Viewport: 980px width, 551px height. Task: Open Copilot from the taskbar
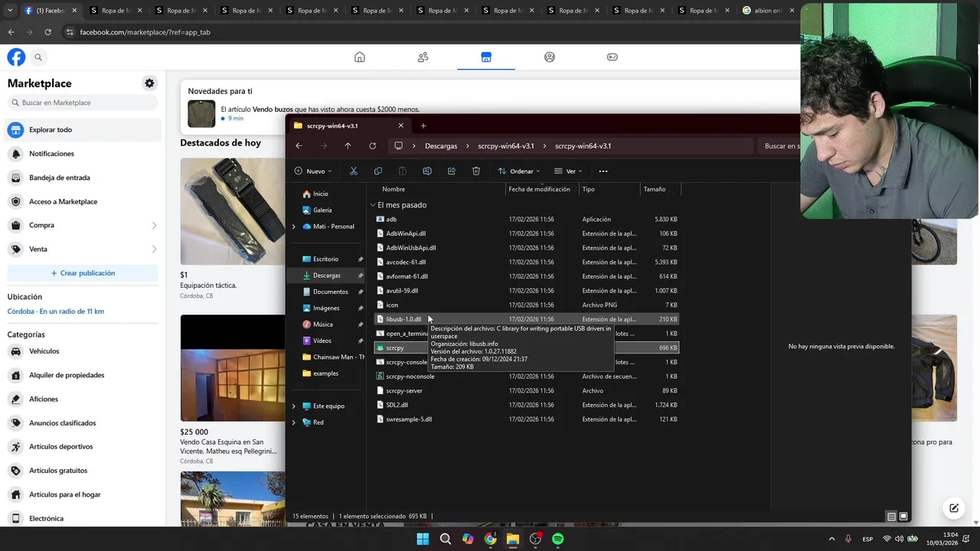point(468,540)
